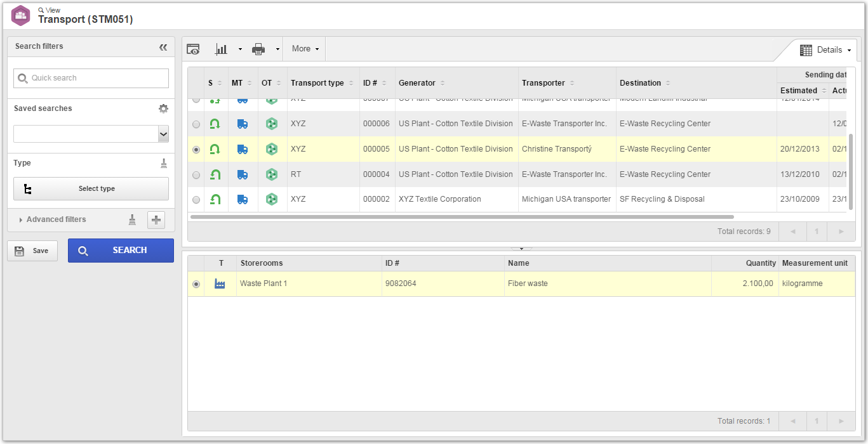
Task: Select the radio button for record 000004
Action: click(196, 174)
